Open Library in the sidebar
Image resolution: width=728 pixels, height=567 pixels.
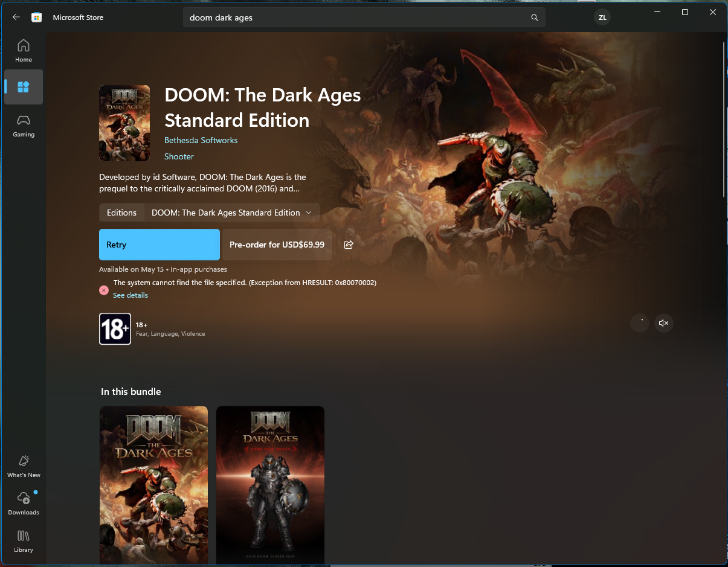click(x=24, y=541)
